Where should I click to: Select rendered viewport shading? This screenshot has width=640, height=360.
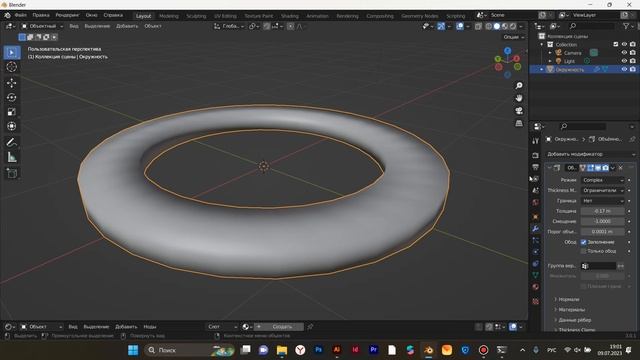[x=513, y=26]
